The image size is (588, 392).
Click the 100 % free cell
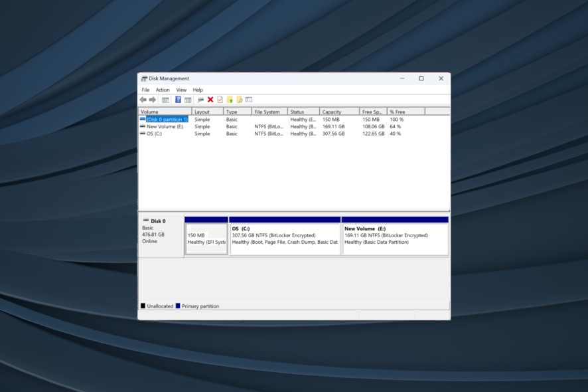tap(397, 120)
